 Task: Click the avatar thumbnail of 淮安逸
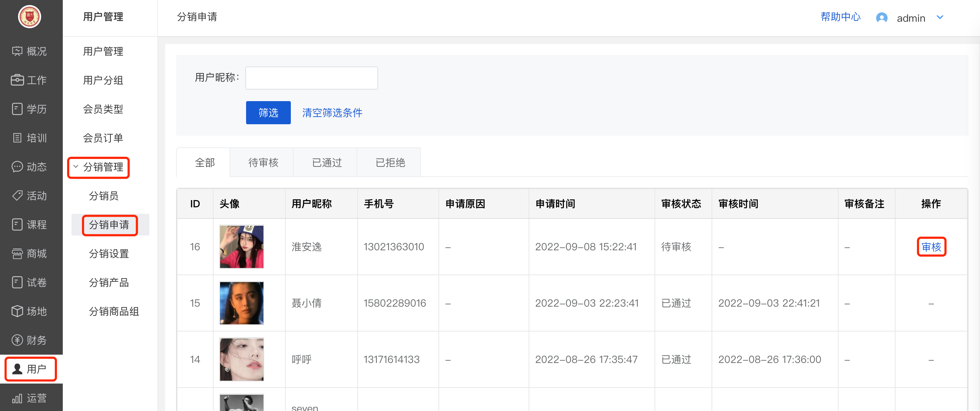click(x=242, y=246)
